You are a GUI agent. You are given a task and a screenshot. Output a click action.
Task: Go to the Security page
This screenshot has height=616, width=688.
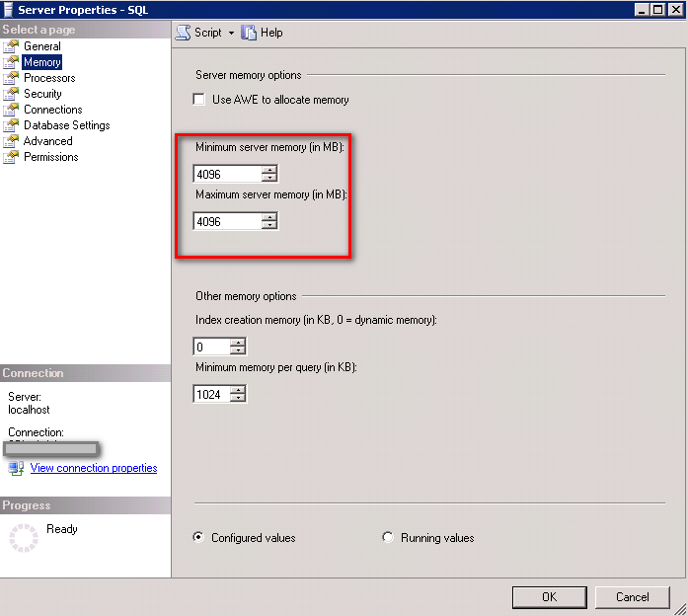42,94
